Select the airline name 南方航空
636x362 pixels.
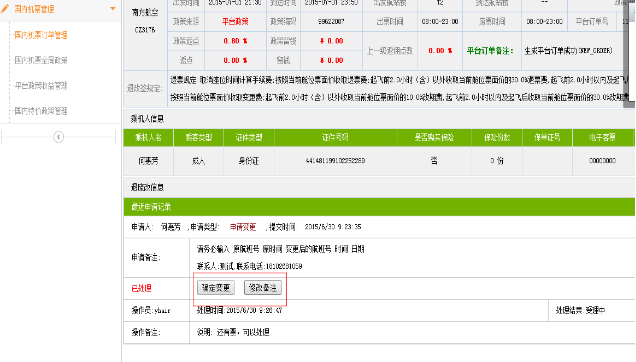145,13
